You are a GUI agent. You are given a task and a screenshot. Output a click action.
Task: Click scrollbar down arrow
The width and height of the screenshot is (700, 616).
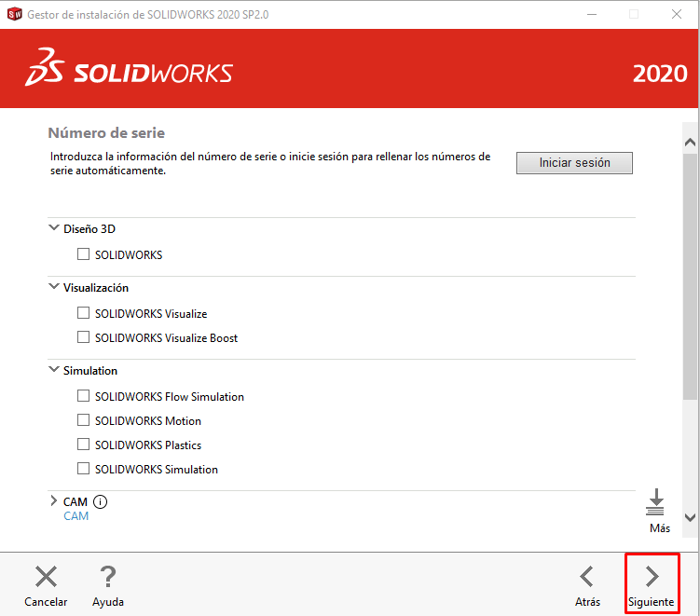(690, 517)
